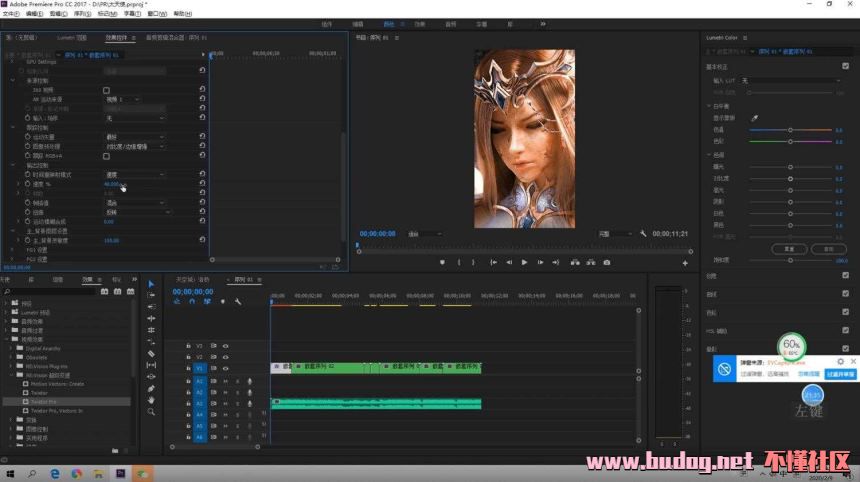The width and height of the screenshot is (860, 482).
Task: Toggle lock on track V3
Action: (188, 346)
